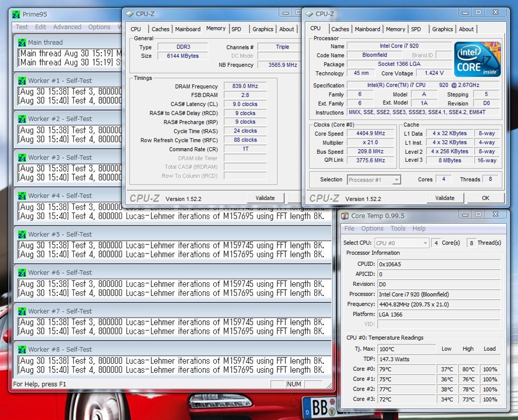Switch to Caches tab in Memory CPU-Z window
This screenshot has width=518, height=420.
click(160, 29)
